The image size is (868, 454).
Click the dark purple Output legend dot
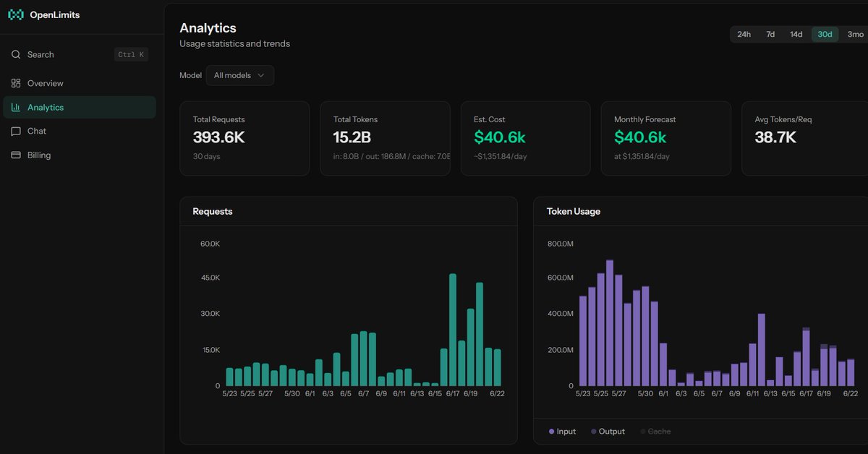tap(594, 432)
